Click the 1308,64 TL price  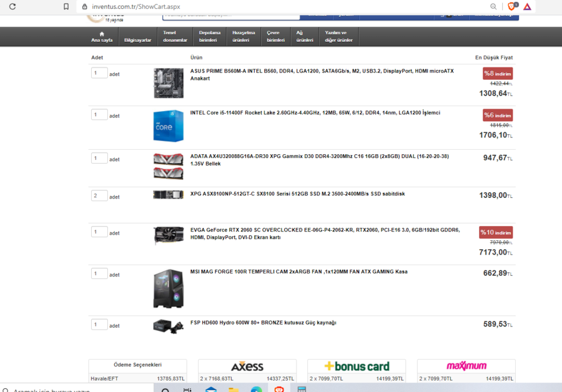[496, 94]
